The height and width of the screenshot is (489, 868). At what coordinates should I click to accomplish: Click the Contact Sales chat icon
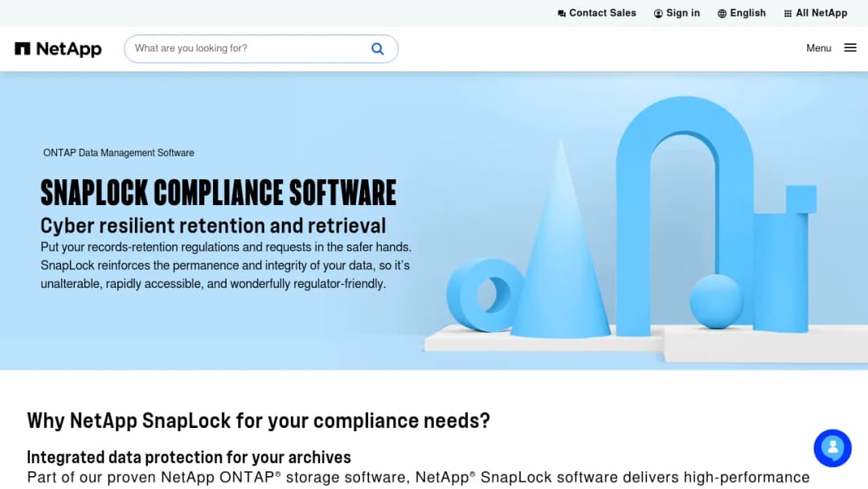(x=561, y=14)
